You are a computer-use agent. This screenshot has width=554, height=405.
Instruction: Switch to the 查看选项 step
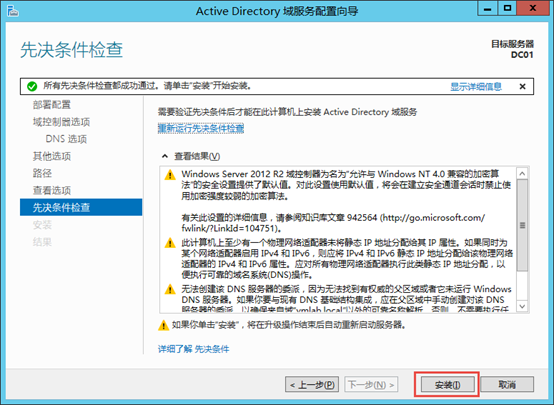pos(52,190)
